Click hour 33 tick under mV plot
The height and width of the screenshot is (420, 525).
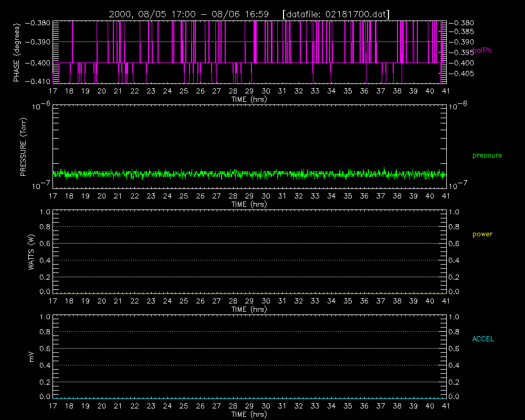(315, 406)
